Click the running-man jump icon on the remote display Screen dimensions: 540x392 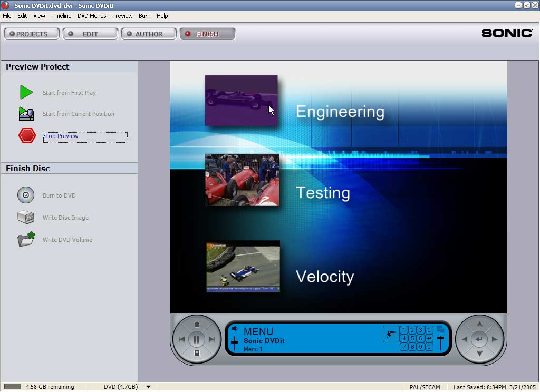[391, 334]
